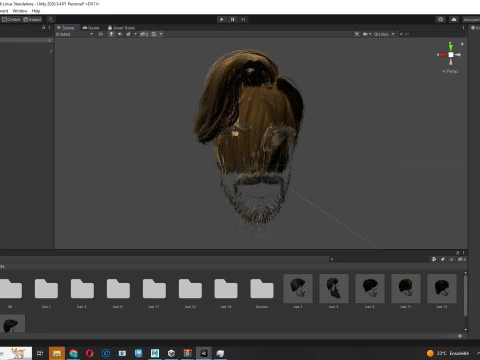Open the weather widget showing 22°C

(x=448, y=353)
